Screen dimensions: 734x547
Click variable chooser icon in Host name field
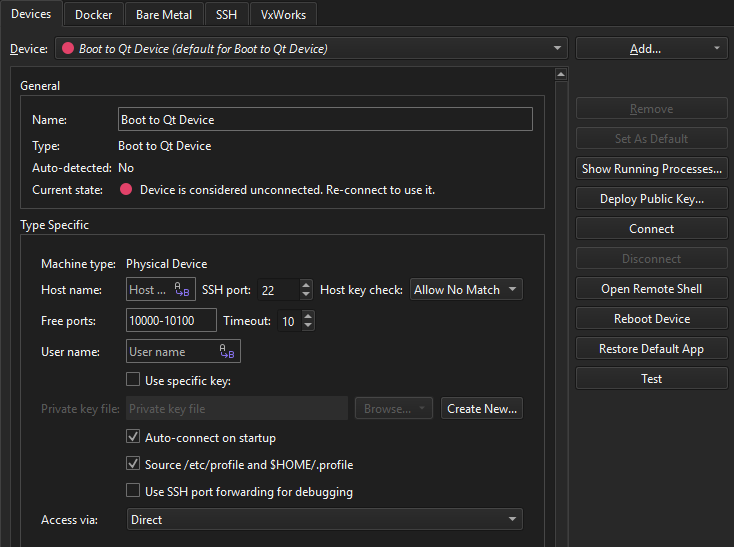point(182,289)
